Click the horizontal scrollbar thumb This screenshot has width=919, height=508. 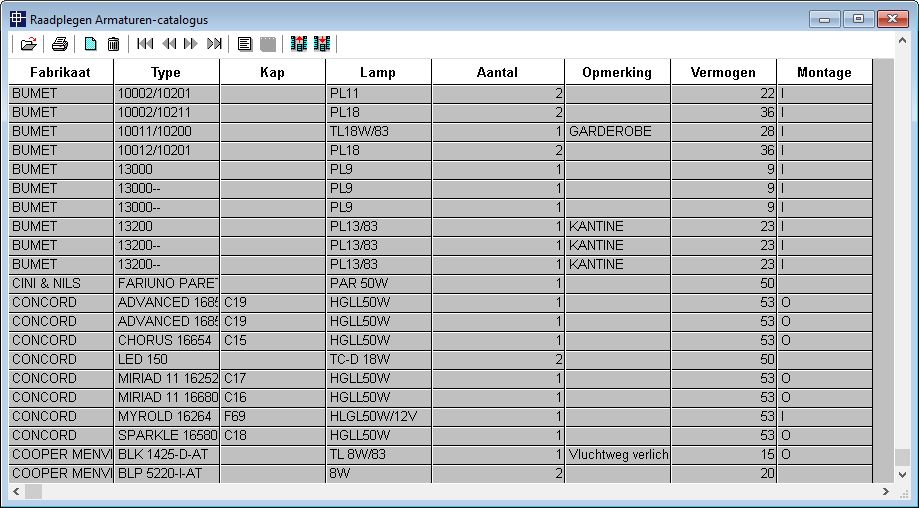coord(33,492)
